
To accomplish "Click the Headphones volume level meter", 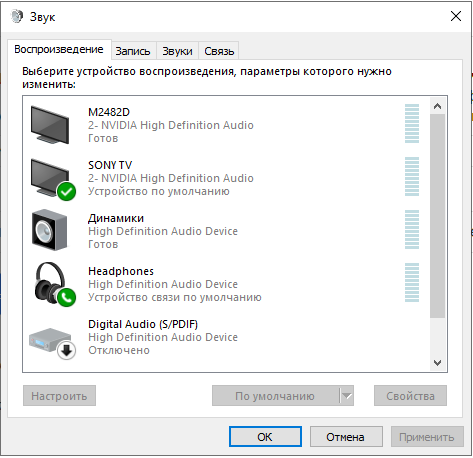I will pyautogui.click(x=412, y=282).
